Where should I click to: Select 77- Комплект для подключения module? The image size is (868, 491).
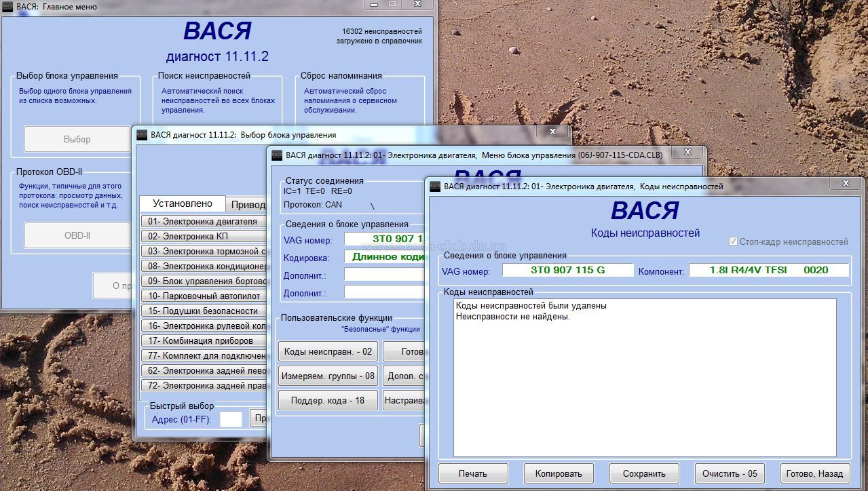click(204, 355)
